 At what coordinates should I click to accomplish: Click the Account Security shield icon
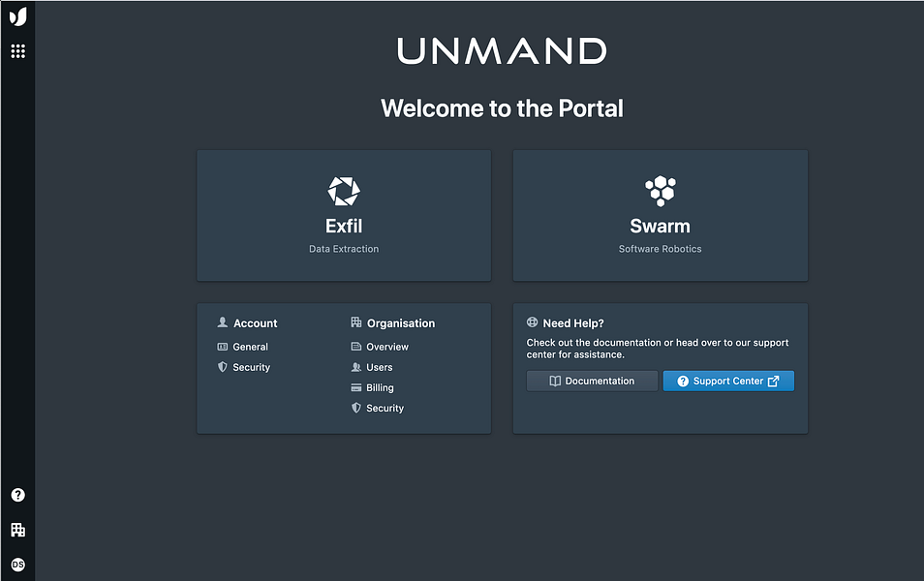tap(222, 366)
